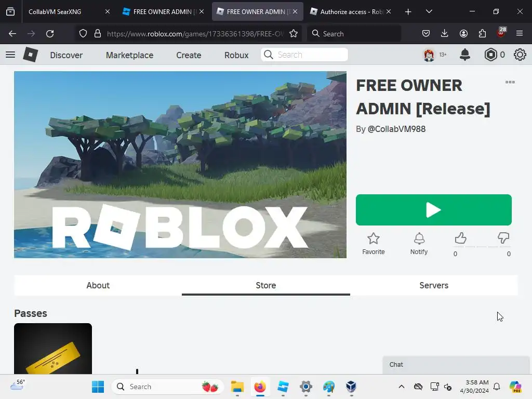This screenshot has height=399, width=532.
Task: Give the game a thumbs up
Action: pos(460,238)
